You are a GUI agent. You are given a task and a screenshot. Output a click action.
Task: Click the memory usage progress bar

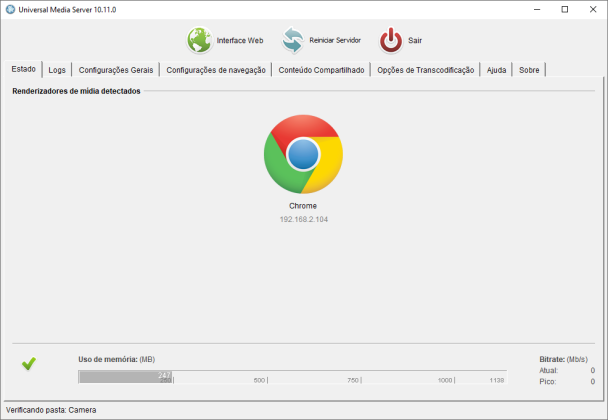[293, 377]
